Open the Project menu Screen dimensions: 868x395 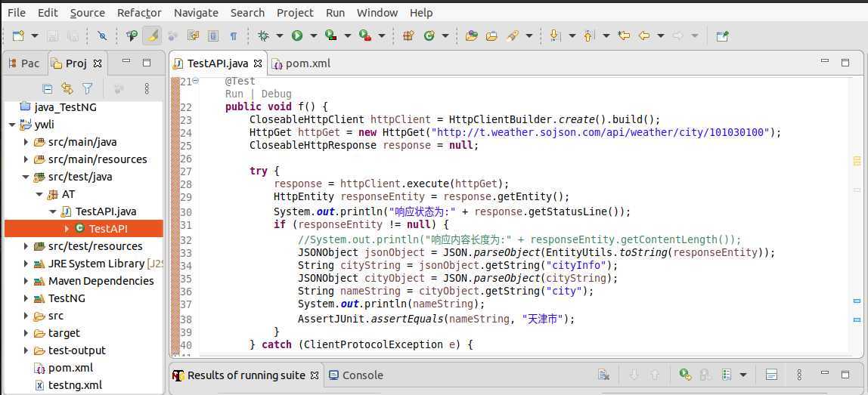295,13
